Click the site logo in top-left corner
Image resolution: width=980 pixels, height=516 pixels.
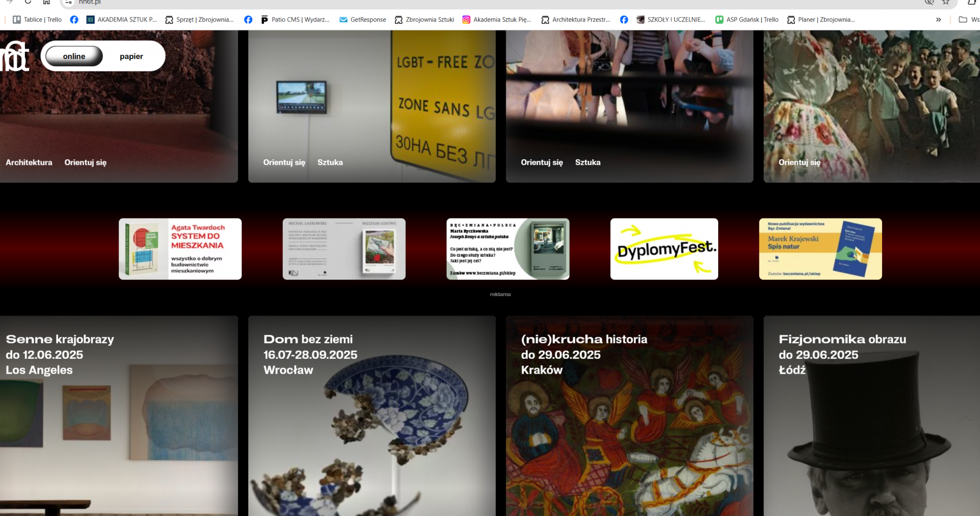click(x=15, y=56)
